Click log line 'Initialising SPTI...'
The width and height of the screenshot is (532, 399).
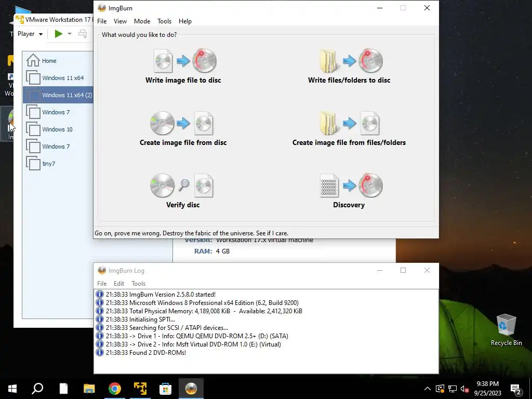point(140,320)
